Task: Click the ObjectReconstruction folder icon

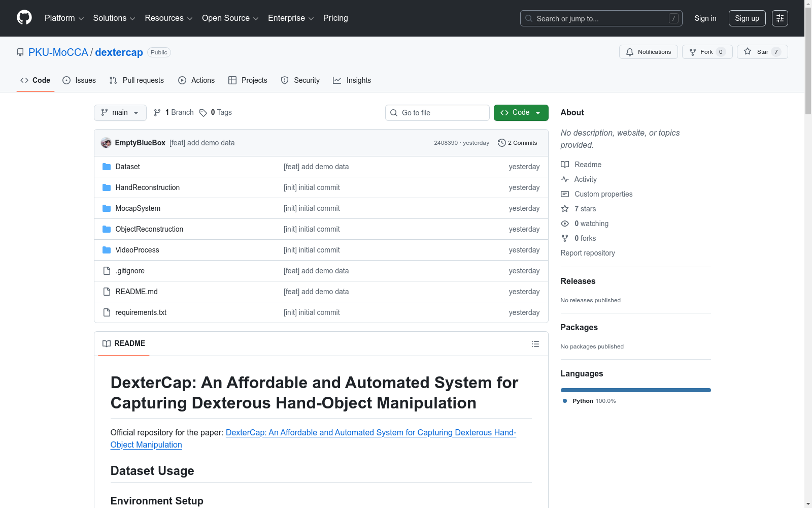Action: pyautogui.click(x=107, y=229)
